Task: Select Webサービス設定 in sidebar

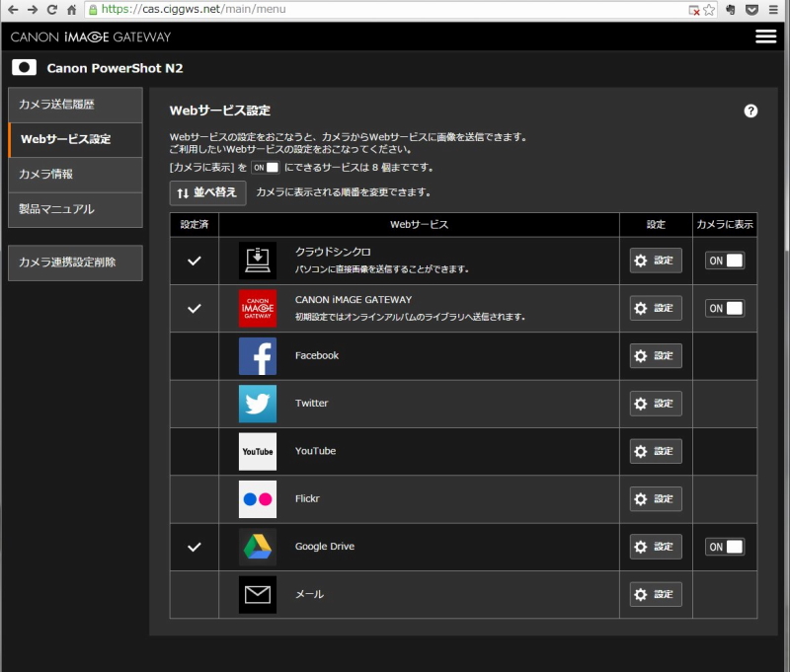Action: [x=76, y=139]
